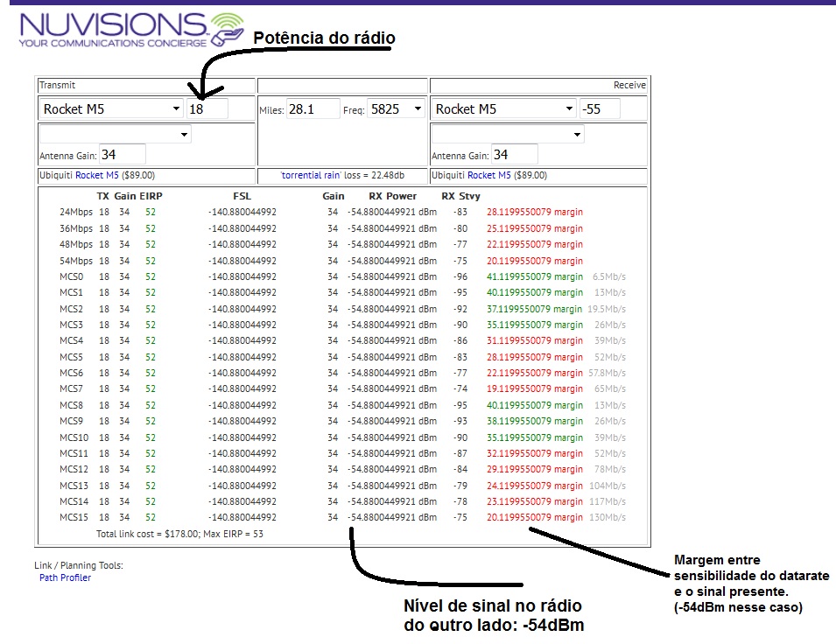Click the TX column header
The height and width of the screenshot is (644, 836).
(x=103, y=196)
